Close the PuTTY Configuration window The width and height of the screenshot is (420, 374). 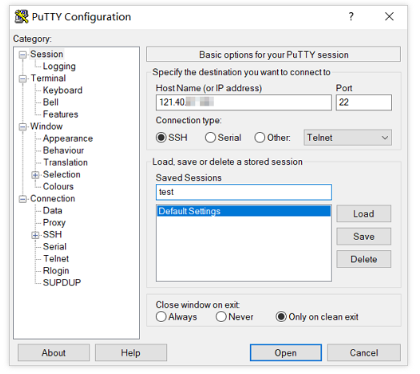389,16
